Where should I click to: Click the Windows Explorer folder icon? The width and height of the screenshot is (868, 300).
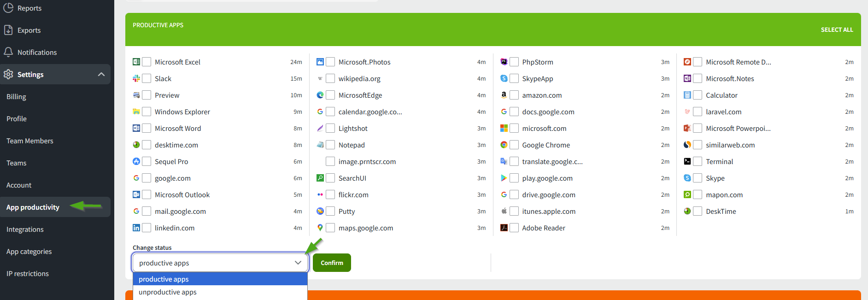pos(136,112)
